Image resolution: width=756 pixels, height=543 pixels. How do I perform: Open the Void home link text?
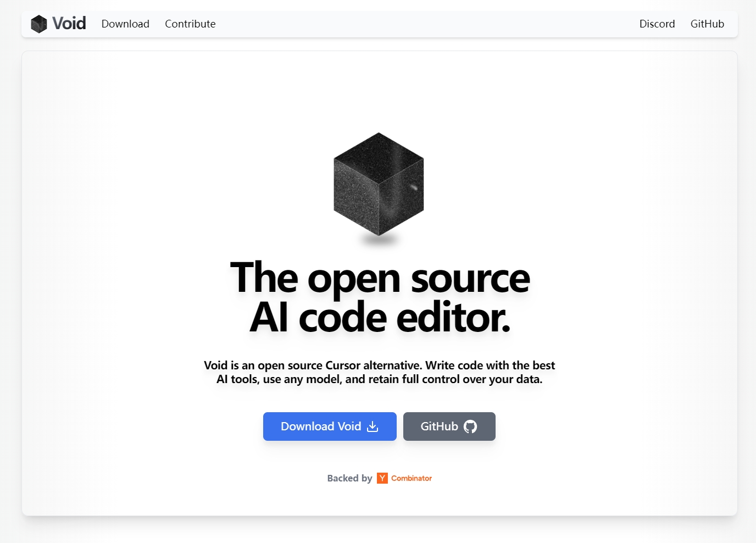pyautogui.click(x=69, y=24)
